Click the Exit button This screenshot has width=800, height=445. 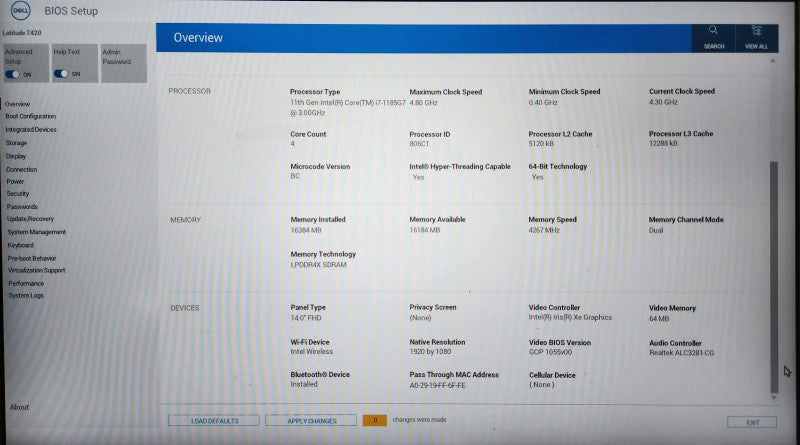[x=752, y=422]
